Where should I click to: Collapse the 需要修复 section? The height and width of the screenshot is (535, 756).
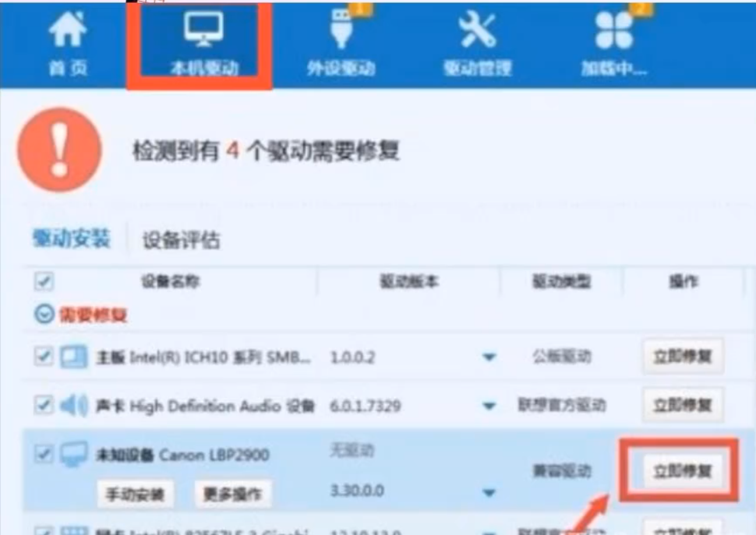[44, 315]
